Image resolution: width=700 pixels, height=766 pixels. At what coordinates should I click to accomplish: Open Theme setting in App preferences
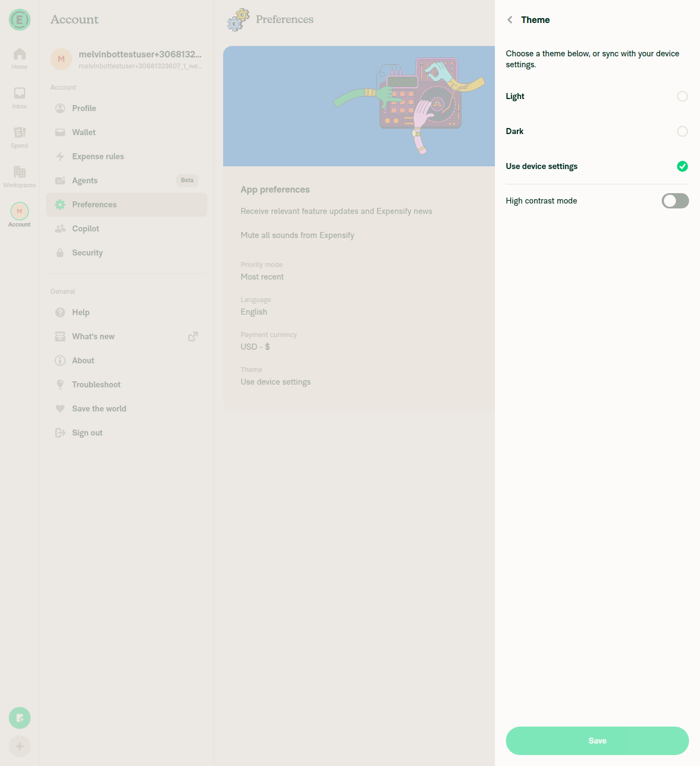[359, 376]
